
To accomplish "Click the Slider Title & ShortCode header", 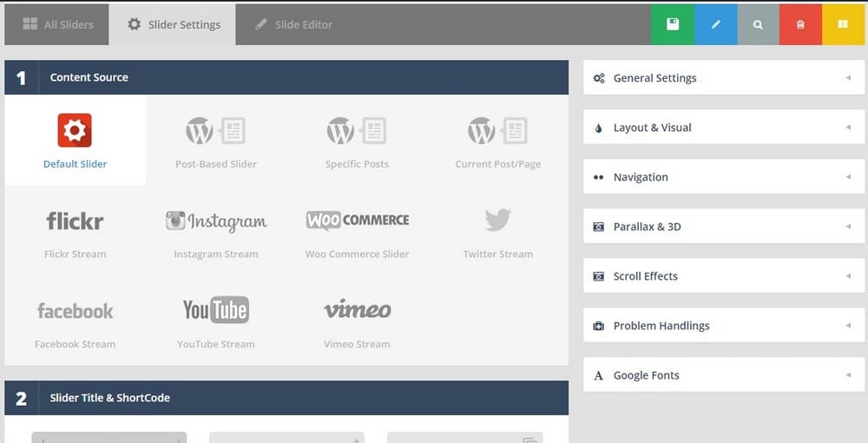I will tap(286, 398).
